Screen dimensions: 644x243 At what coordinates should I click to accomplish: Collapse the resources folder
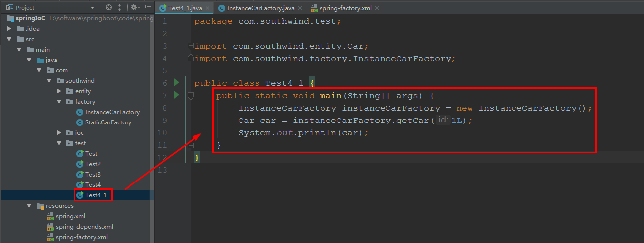29,205
